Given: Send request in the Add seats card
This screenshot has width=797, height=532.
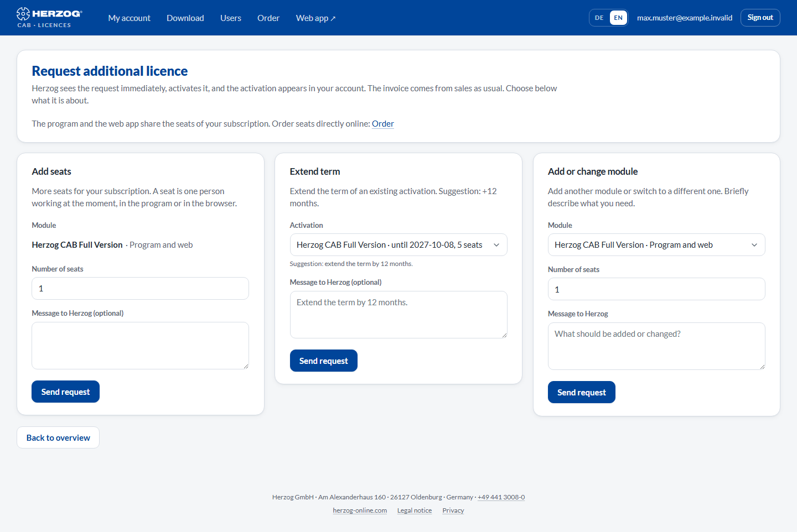Looking at the screenshot, I should click(x=65, y=392).
